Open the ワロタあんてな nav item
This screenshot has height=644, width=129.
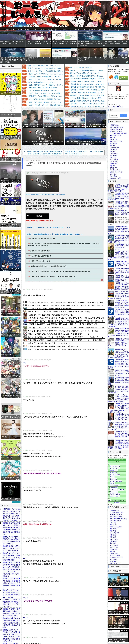pos(65,30)
